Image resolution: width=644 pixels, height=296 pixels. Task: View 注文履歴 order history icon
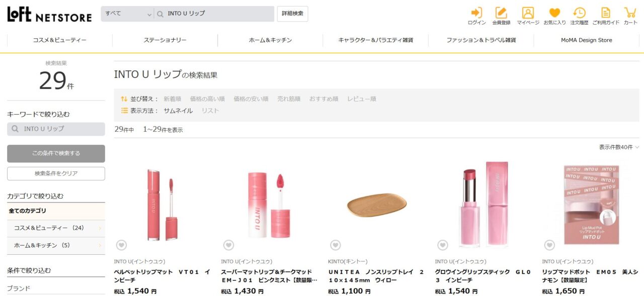579,16
